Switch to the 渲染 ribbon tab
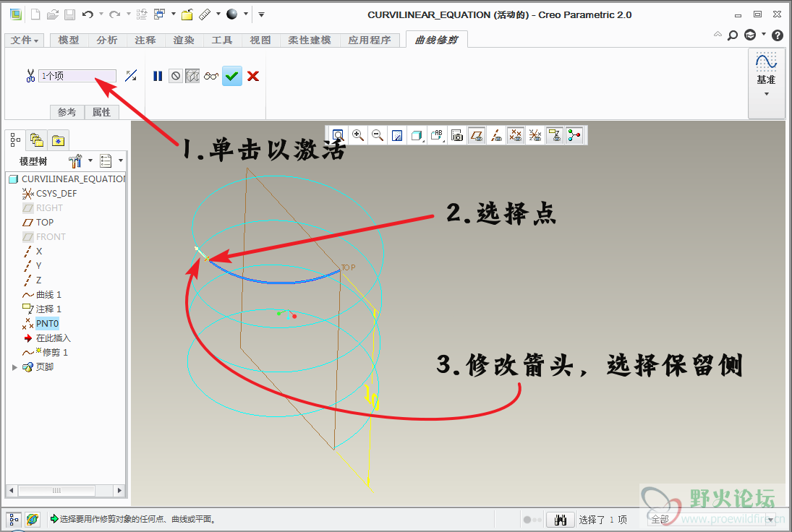The image size is (792, 532). pos(184,40)
